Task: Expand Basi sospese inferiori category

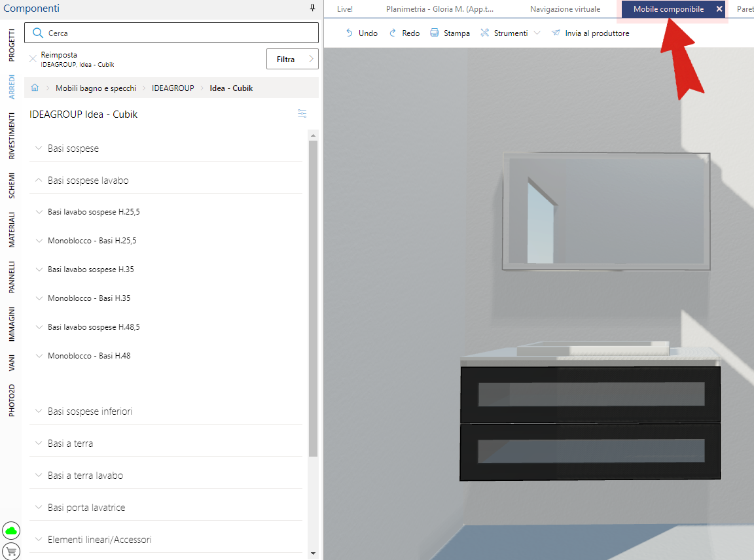Action: pyautogui.click(x=39, y=411)
